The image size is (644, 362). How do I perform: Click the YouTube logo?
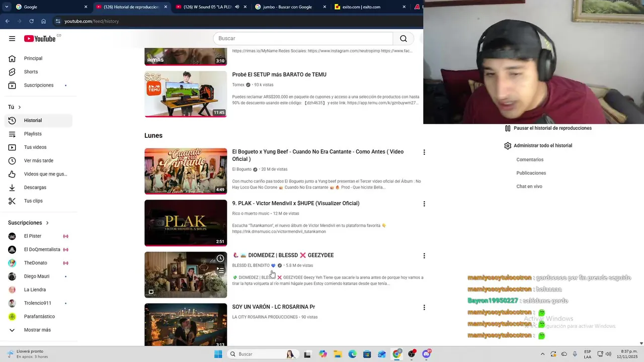(x=40, y=39)
